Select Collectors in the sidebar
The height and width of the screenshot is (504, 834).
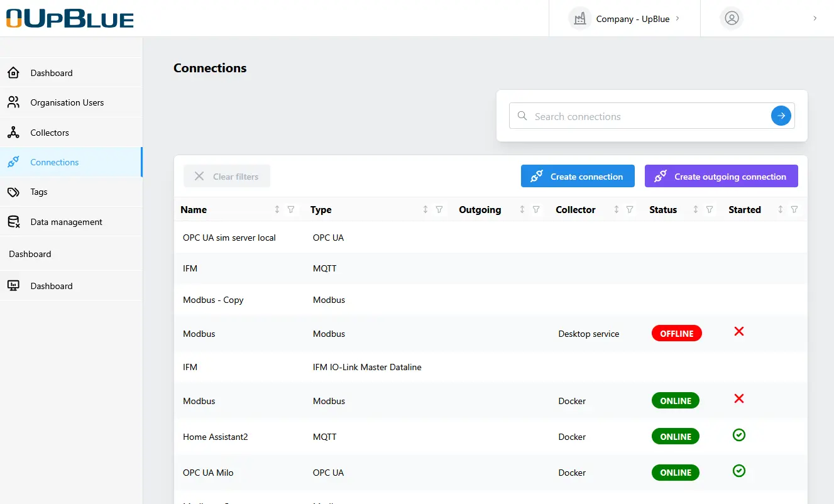click(50, 133)
